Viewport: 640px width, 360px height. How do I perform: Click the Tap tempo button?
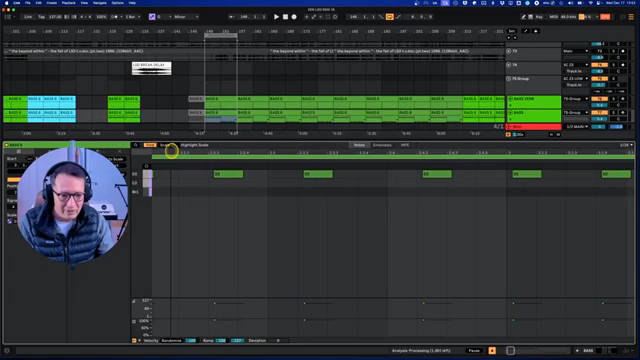point(42,17)
